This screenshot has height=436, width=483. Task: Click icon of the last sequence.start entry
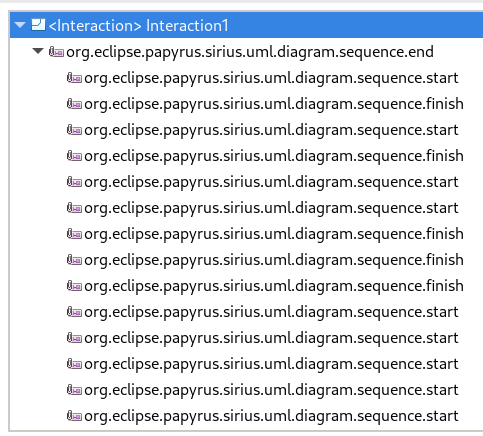(x=74, y=416)
